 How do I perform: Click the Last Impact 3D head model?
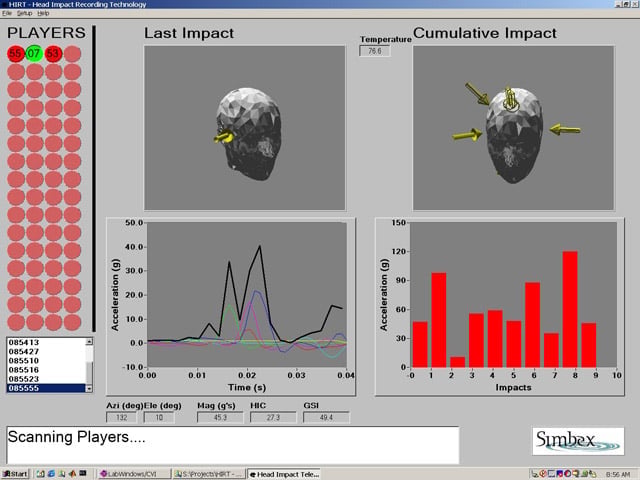[x=249, y=133]
